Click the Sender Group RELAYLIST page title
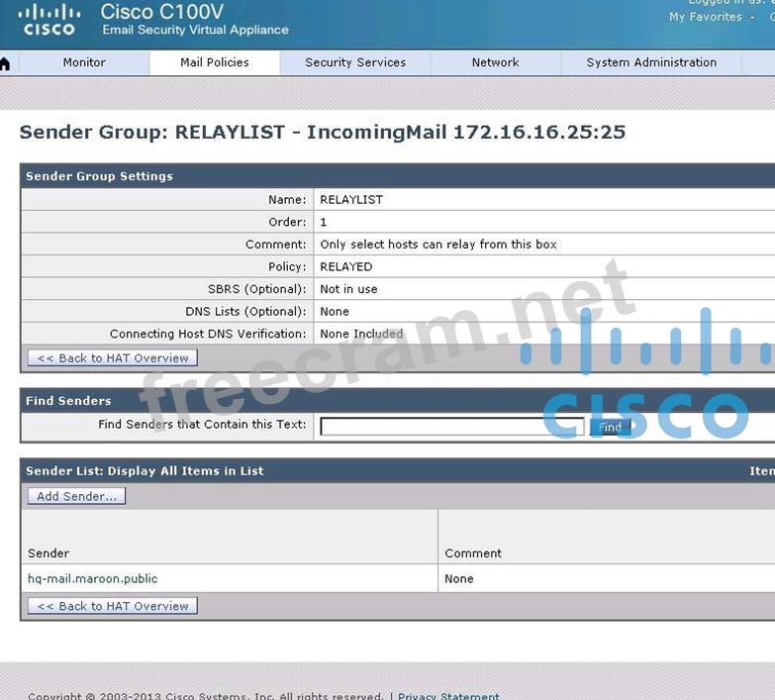Viewport: 775px width, 700px height. (x=323, y=133)
